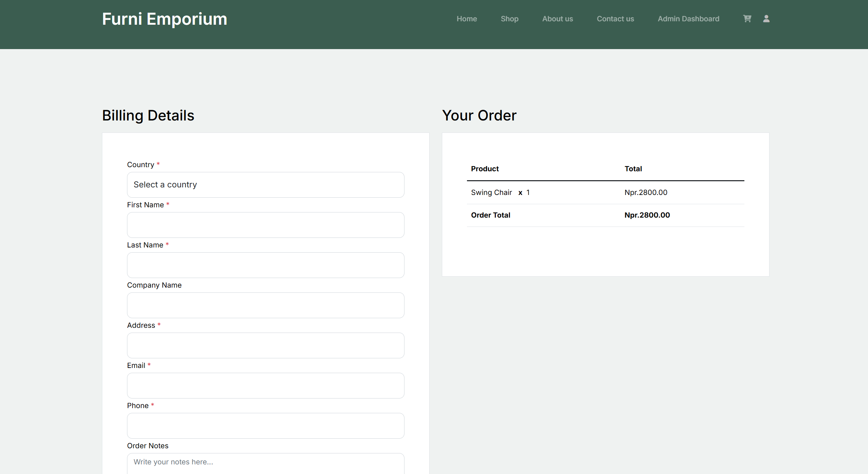Click the Order Total amount Npr.2800.00

[647, 215]
